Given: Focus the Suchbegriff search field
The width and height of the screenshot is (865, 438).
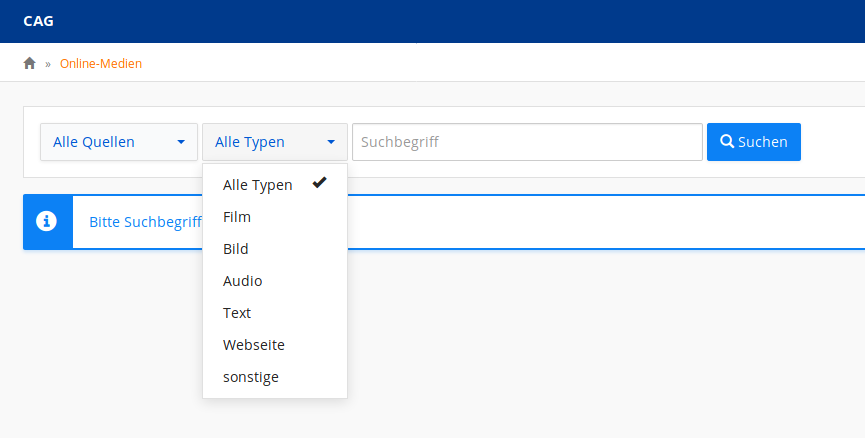Looking at the screenshot, I should coord(527,142).
